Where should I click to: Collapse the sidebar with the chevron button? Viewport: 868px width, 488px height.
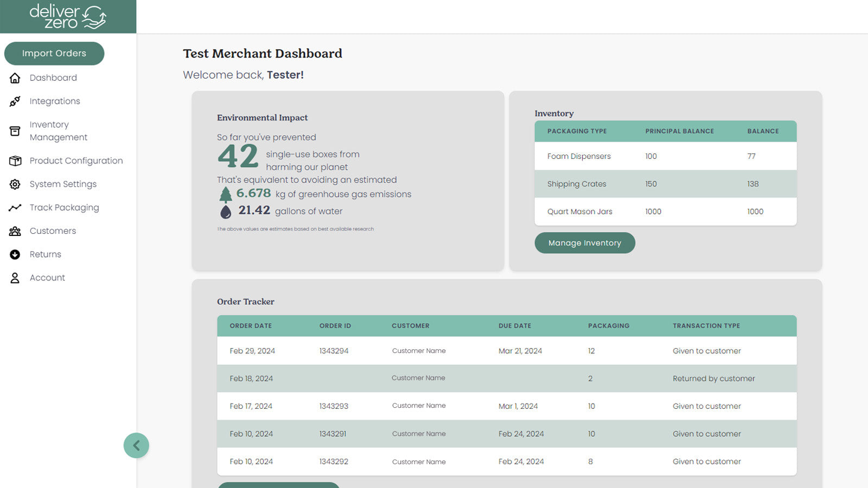136,446
